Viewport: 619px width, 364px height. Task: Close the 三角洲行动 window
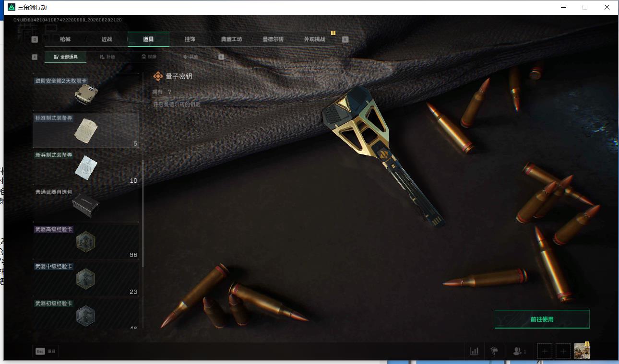607,7
